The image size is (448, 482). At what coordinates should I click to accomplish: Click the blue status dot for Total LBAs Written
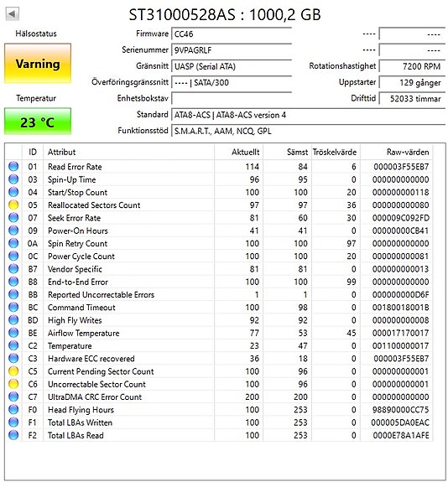(x=13, y=422)
